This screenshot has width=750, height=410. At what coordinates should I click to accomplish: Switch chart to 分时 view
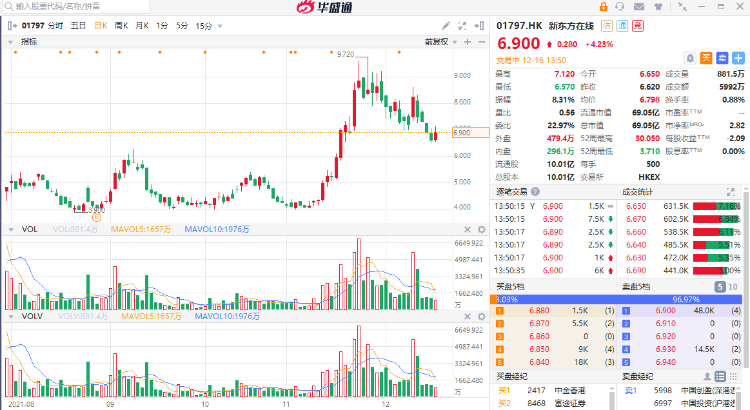[55, 26]
